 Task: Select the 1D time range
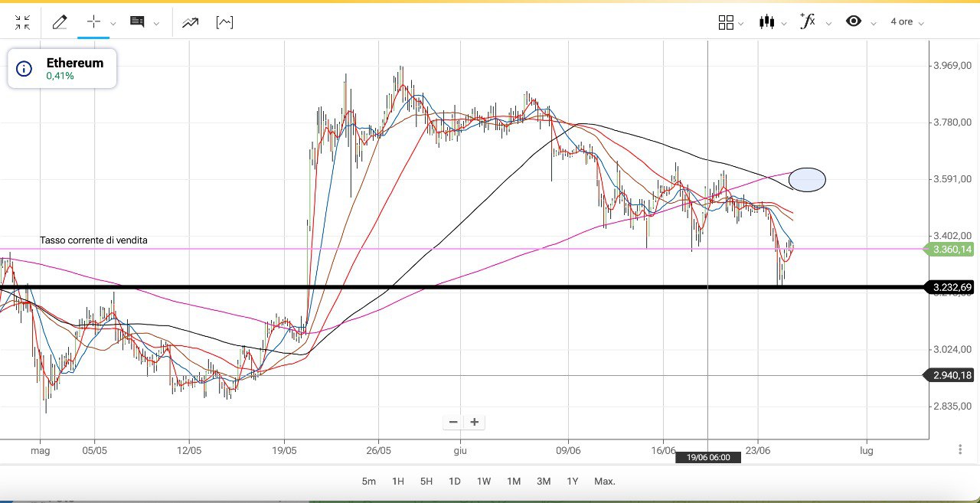[x=454, y=482]
